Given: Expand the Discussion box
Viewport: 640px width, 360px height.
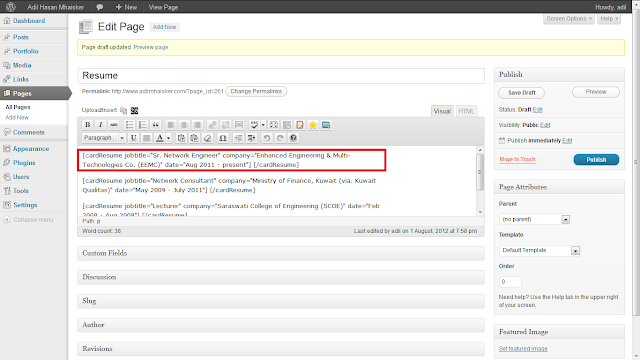Looking at the screenshot, I should [x=281, y=277].
